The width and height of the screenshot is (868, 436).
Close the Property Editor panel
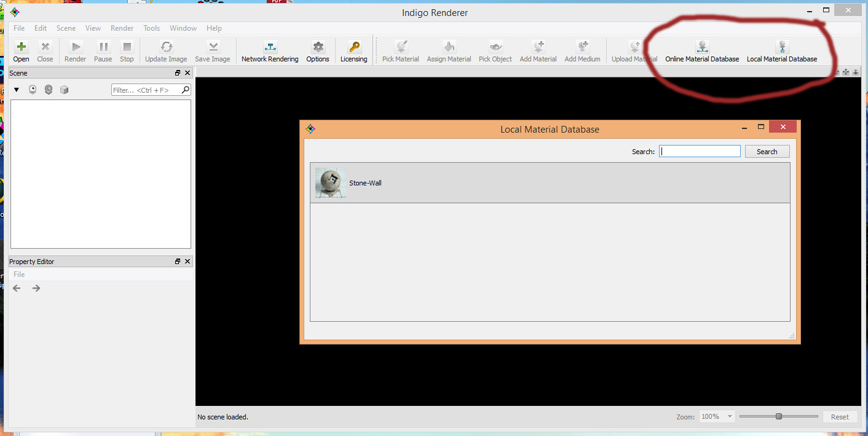[187, 262]
